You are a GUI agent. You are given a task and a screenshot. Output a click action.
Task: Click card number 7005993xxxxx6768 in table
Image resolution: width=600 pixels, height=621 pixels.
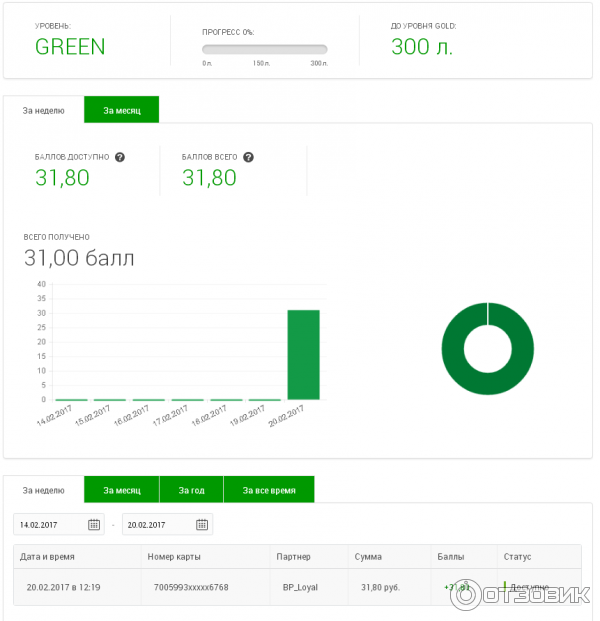pos(191,587)
